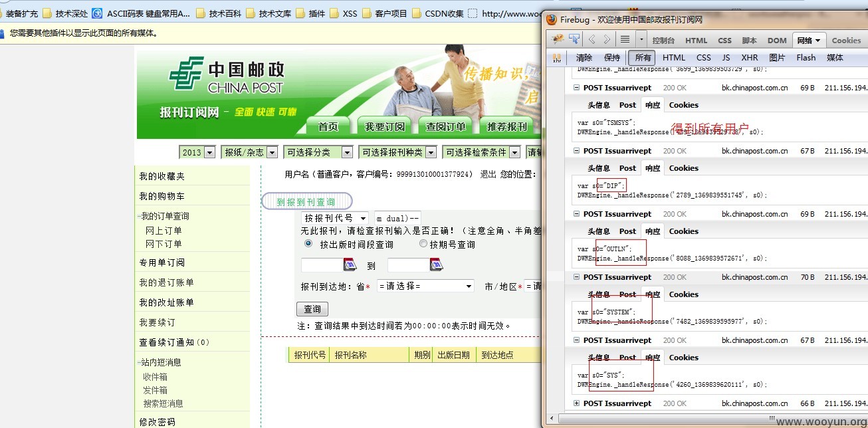Collapse the first POST Issuarrivept request
The width and height of the screenshot is (868, 428).
coord(576,88)
